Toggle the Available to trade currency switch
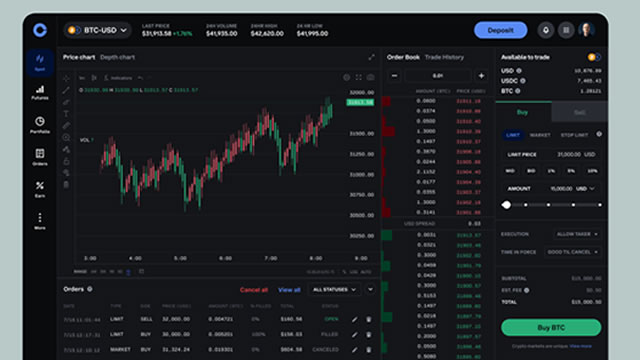 coord(594,57)
